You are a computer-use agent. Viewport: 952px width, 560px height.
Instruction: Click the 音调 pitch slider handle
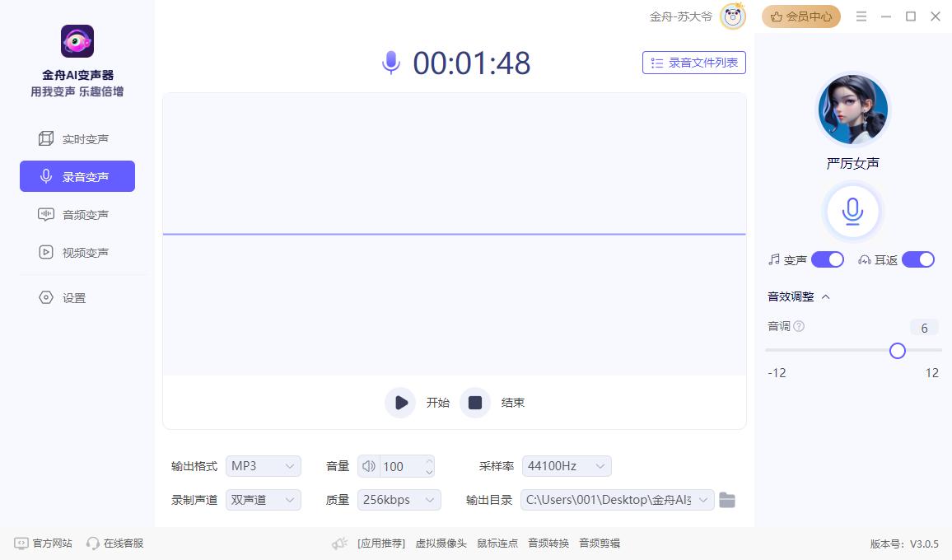(x=898, y=351)
